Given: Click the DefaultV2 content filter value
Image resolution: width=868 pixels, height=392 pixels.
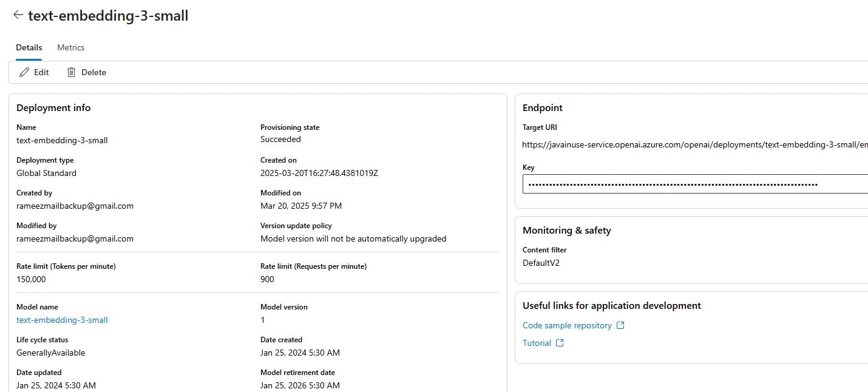Looking at the screenshot, I should click(541, 263).
